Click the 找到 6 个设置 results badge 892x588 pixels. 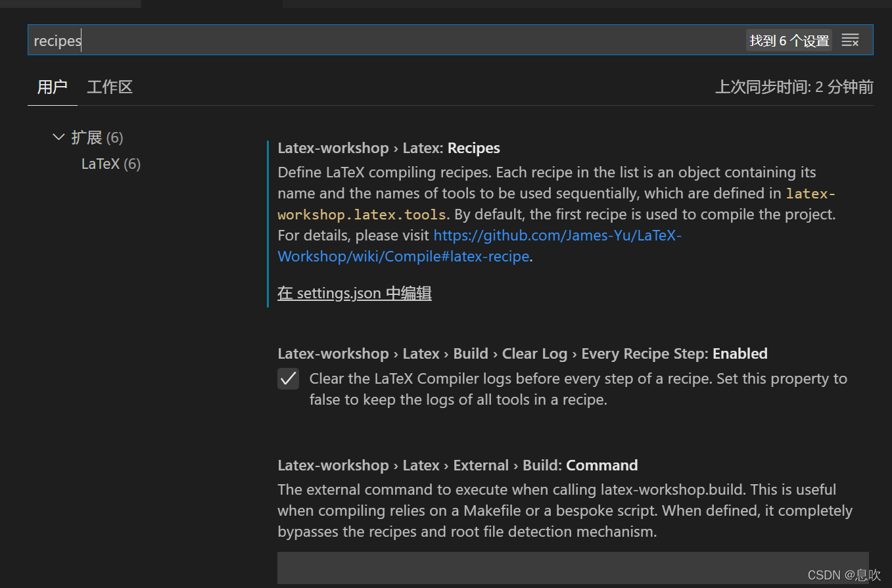(x=788, y=39)
